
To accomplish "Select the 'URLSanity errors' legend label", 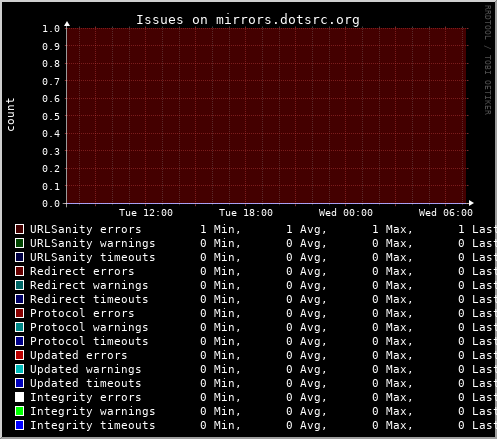I will [x=86, y=229].
